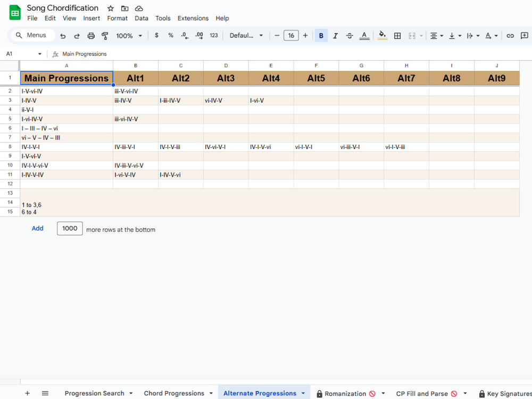Select the Alt9 header cell
This screenshot has width=532, height=399.
pos(497,78)
